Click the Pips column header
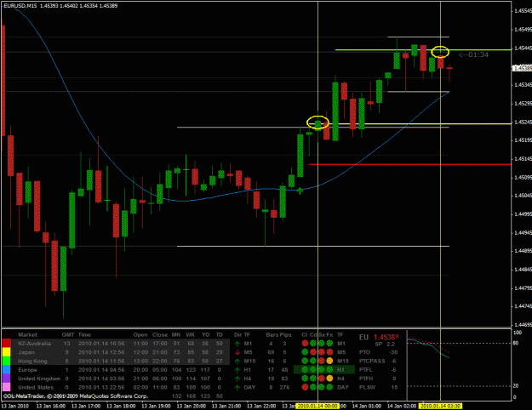Viewport: 532px width, 410px height. [286, 334]
